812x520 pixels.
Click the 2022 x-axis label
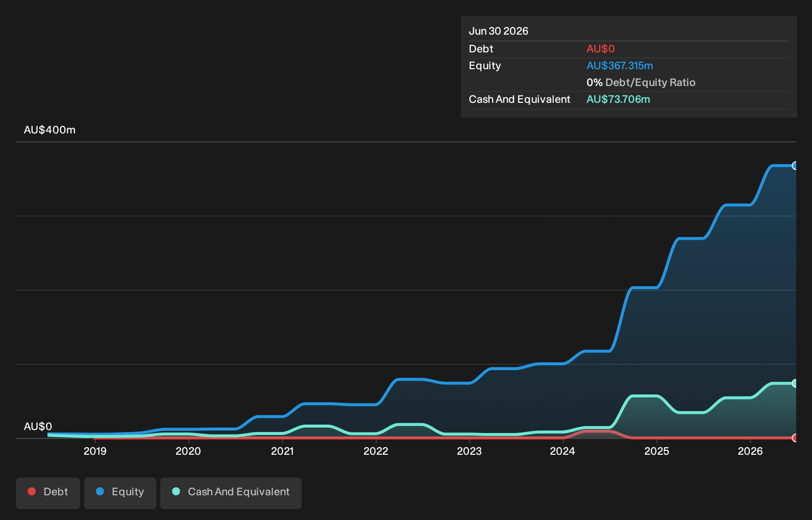click(376, 451)
